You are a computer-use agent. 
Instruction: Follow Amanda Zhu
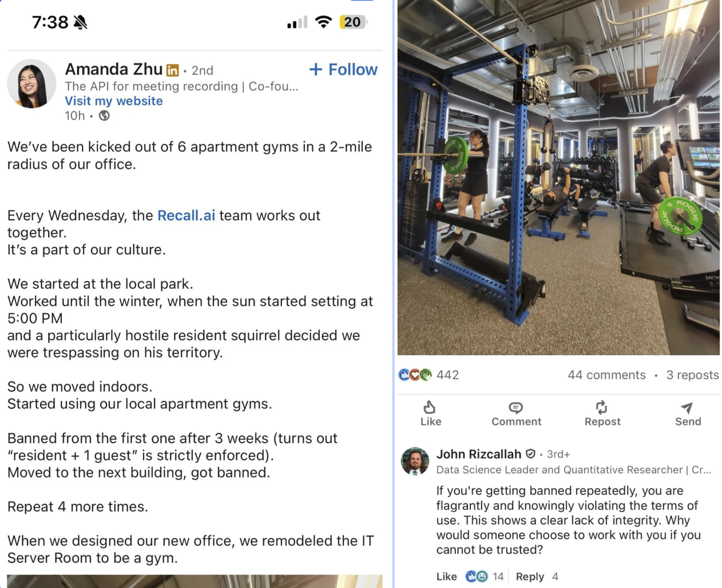(x=343, y=70)
